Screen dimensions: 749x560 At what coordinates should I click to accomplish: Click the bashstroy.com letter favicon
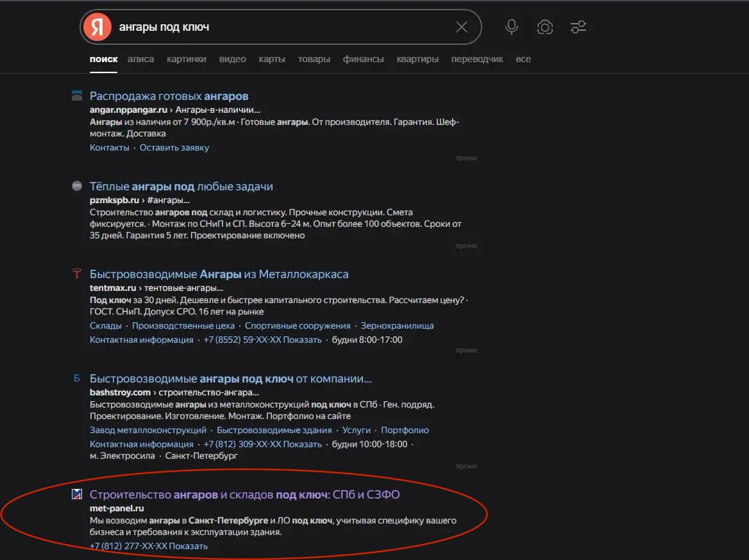(76, 377)
